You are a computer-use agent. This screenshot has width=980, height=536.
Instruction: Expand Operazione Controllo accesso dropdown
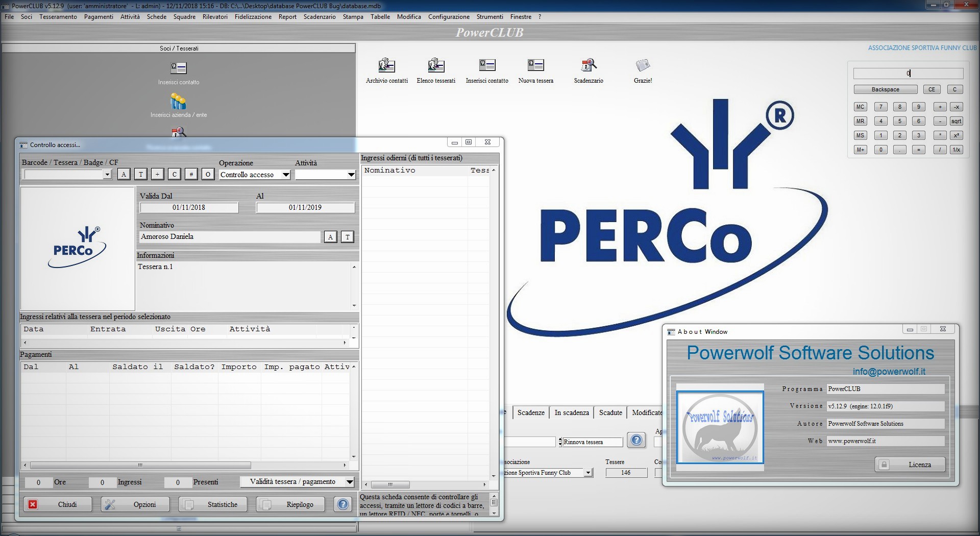(286, 175)
